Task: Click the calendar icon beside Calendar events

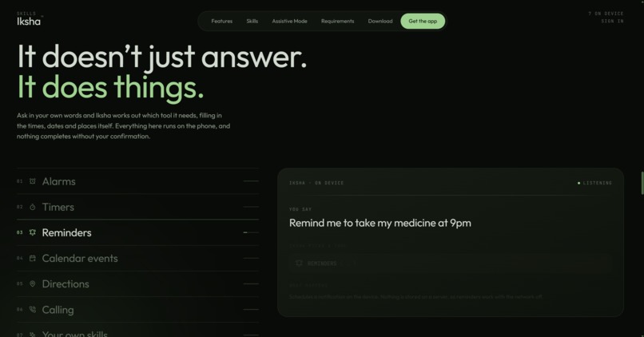Action: (33, 258)
